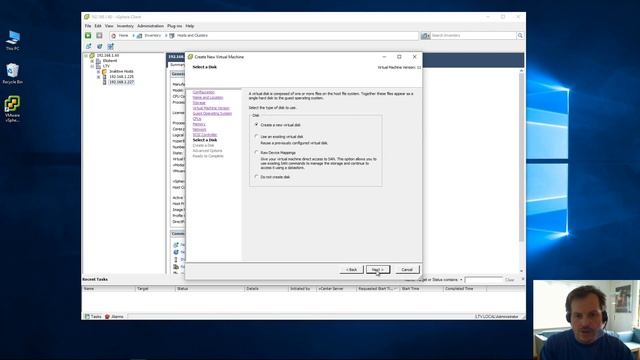Click the first icon in the second toolbar row
This screenshot has height=360, width=640.
pos(89,47)
